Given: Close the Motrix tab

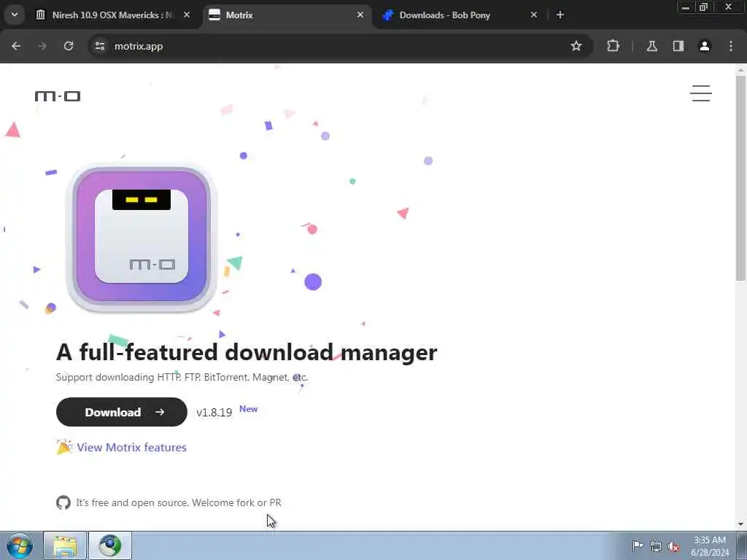Looking at the screenshot, I should pos(360,15).
